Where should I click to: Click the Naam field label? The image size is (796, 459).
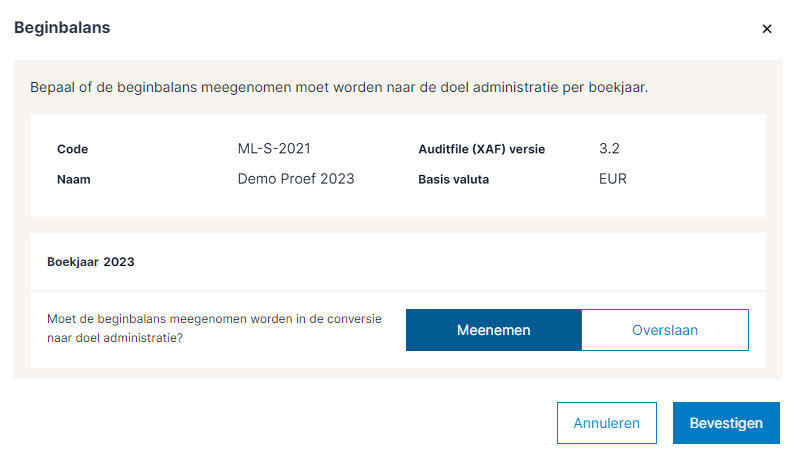(x=75, y=180)
